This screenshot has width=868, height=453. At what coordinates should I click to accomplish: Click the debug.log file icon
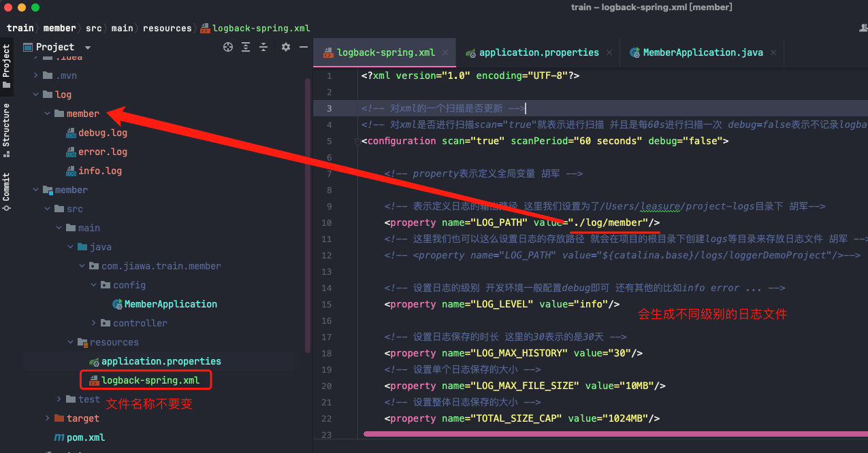[x=71, y=133]
